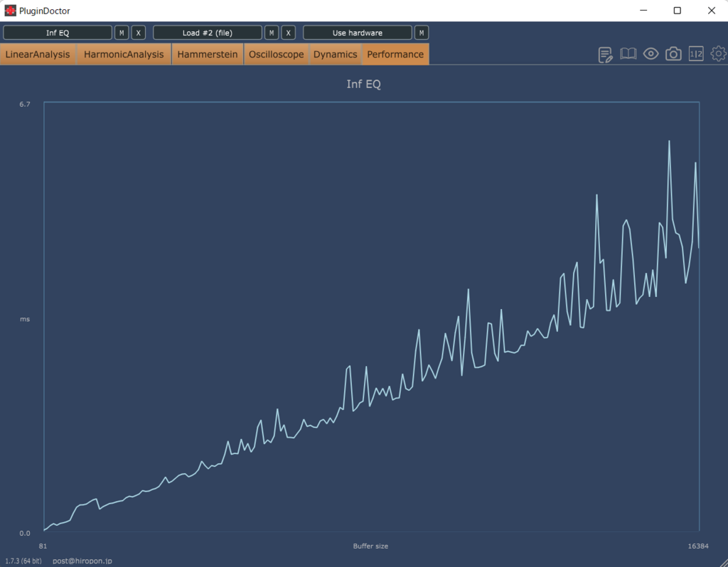Image resolution: width=728 pixels, height=567 pixels.
Task: Maximize the PluginDoctor window
Action: pos(678,10)
